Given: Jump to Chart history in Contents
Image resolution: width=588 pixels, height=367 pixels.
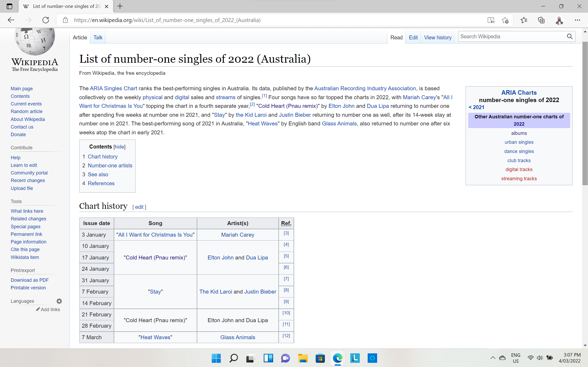Looking at the screenshot, I should (103, 157).
